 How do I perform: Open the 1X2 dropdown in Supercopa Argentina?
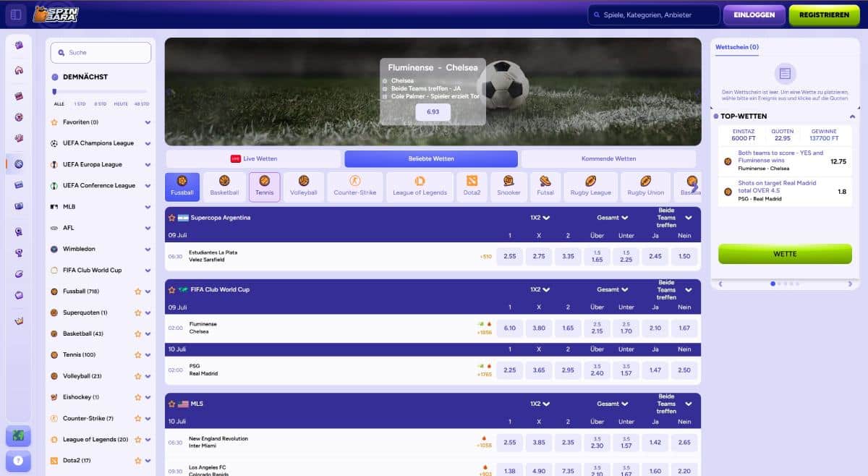point(540,218)
